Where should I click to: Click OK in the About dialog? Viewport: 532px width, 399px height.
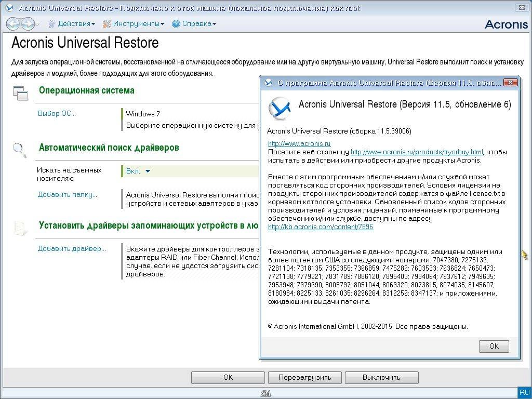pos(494,346)
